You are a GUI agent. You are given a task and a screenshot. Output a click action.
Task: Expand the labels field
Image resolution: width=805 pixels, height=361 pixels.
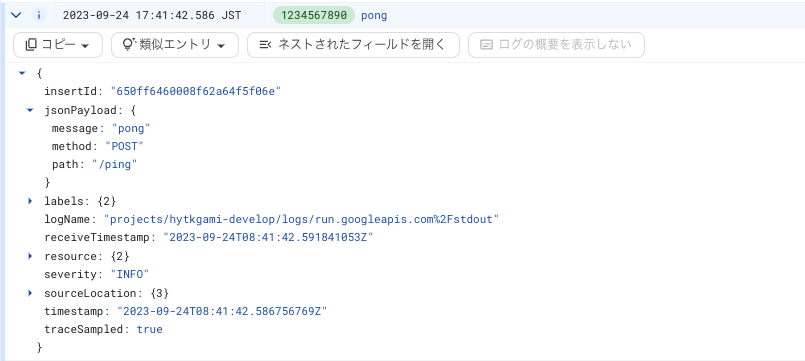(x=30, y=201)
